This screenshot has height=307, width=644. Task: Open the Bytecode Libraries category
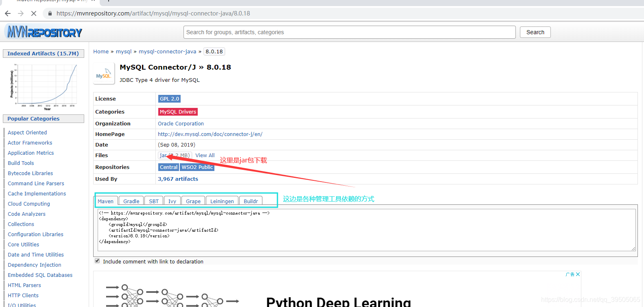(31, 173)
